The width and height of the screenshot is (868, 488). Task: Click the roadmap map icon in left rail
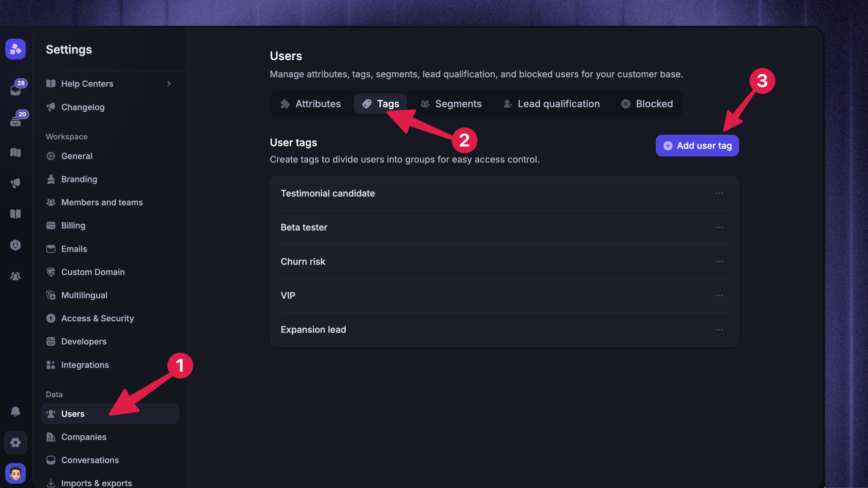16,152
